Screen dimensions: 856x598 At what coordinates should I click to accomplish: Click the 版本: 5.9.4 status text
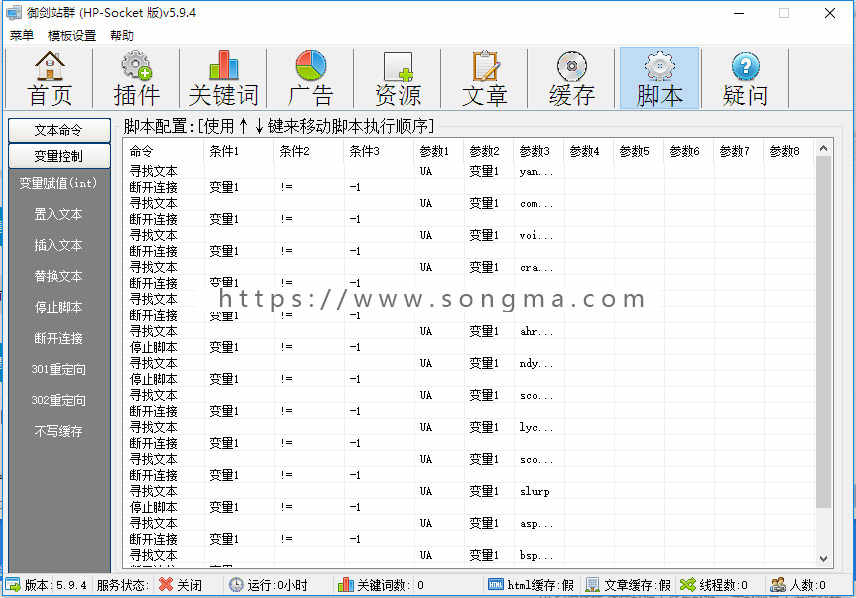(55, 585)
